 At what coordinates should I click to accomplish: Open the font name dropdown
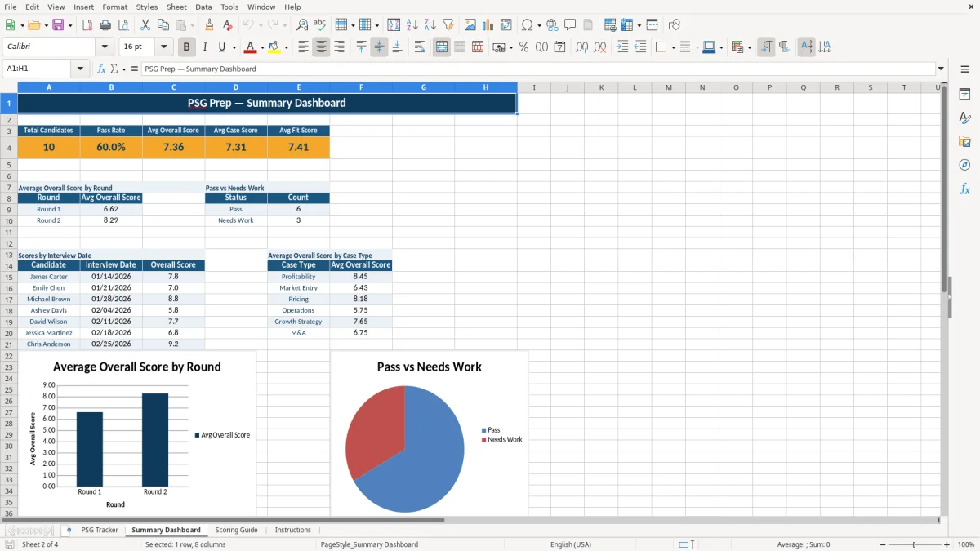[x=105, y=47]
